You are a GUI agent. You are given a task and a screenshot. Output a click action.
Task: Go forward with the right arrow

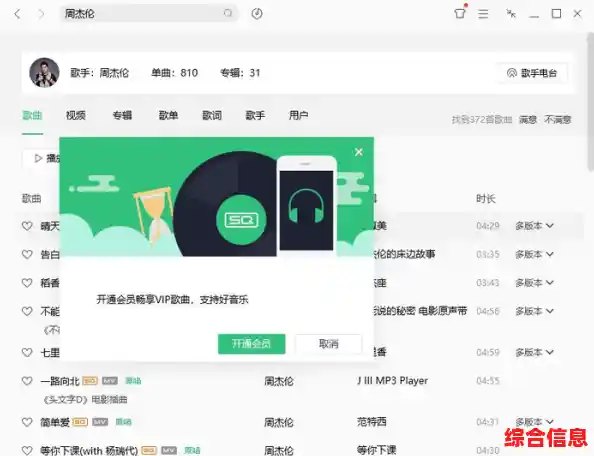pos(41,14)
